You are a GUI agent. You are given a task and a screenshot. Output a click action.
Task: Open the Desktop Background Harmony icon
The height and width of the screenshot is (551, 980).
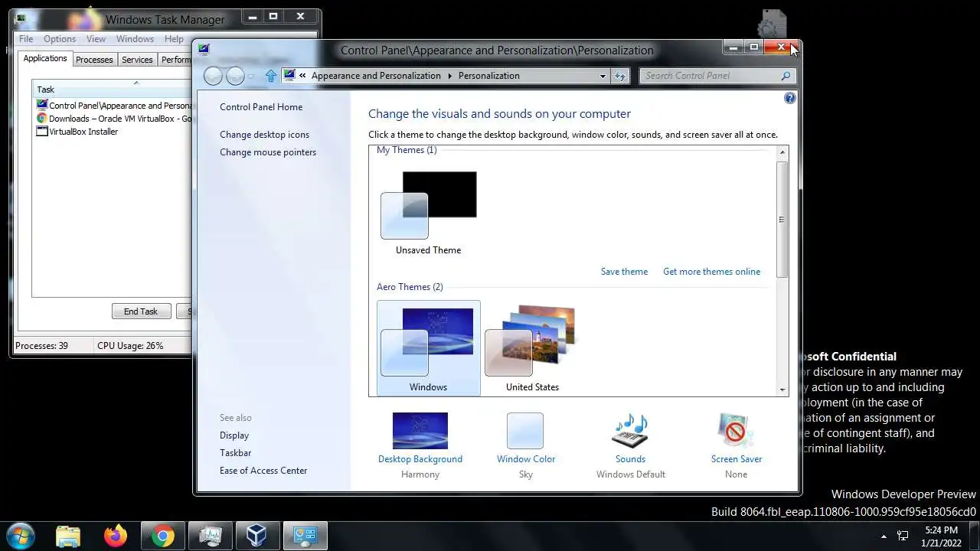(420, 432)
